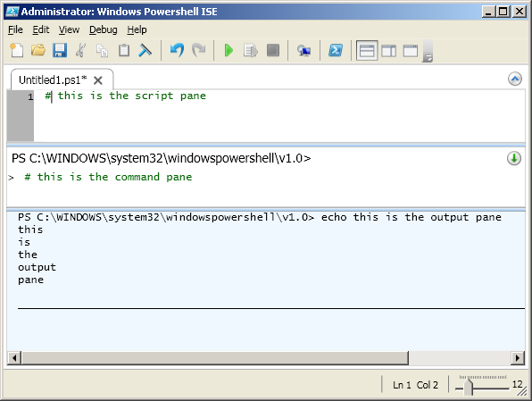Click the PowerShell ISE title bar icon
The height and width of the screenshot is (401, 532).
click(12, 12)
